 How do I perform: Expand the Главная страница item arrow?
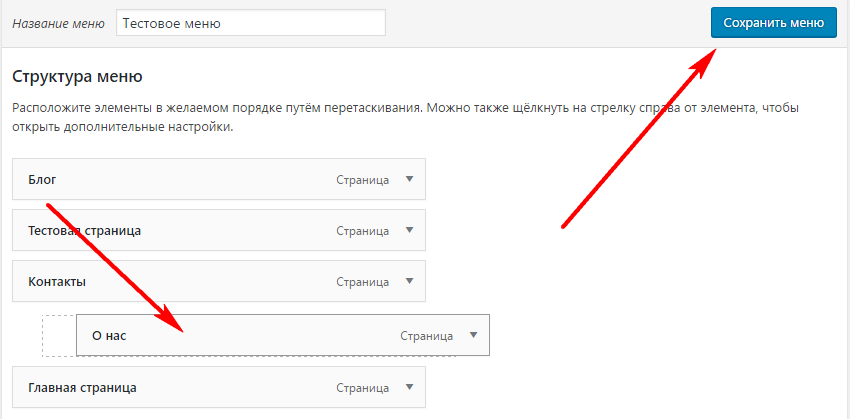(409, 387)
